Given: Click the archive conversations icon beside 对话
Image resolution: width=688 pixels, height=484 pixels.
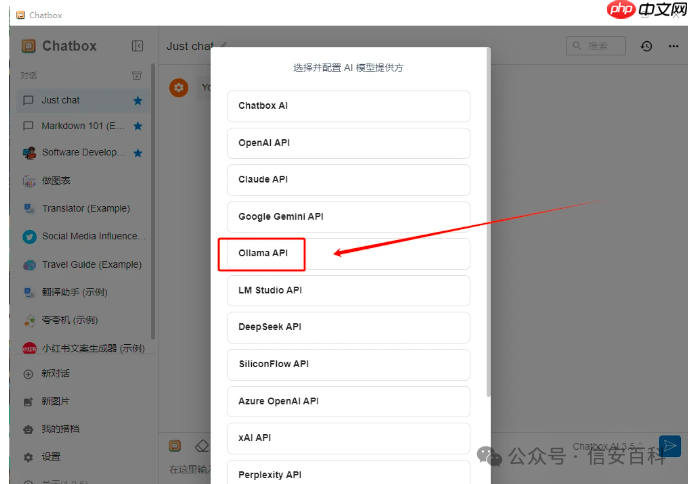Looking at the screenshot, I should pyautogui.click(x=137, y=75).
